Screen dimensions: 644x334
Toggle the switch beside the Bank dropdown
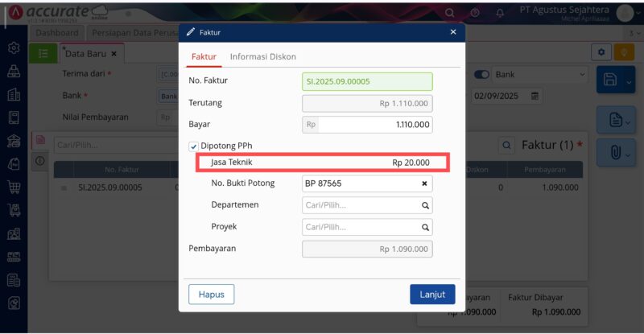(x=481, y=74)
